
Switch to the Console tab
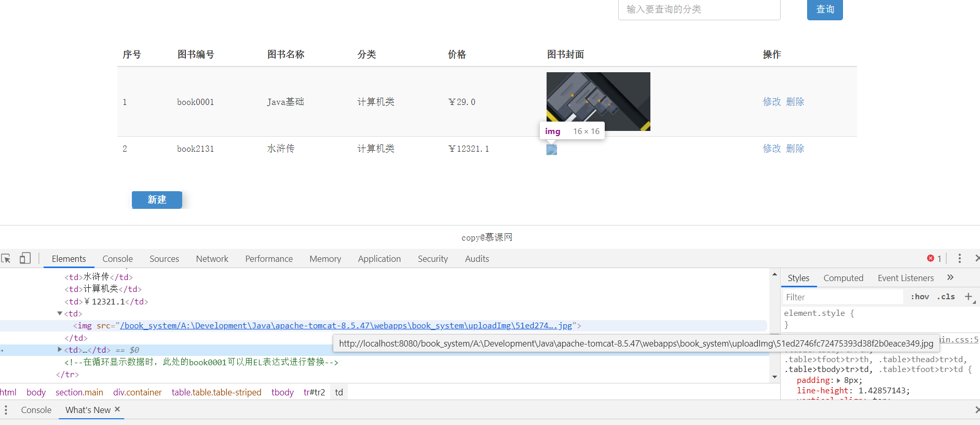[x=118, y=259]
